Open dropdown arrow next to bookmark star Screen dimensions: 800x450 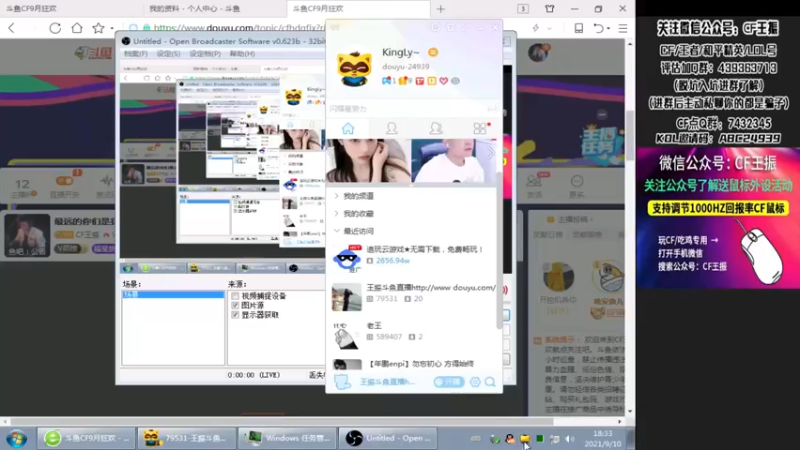(112, 28)
